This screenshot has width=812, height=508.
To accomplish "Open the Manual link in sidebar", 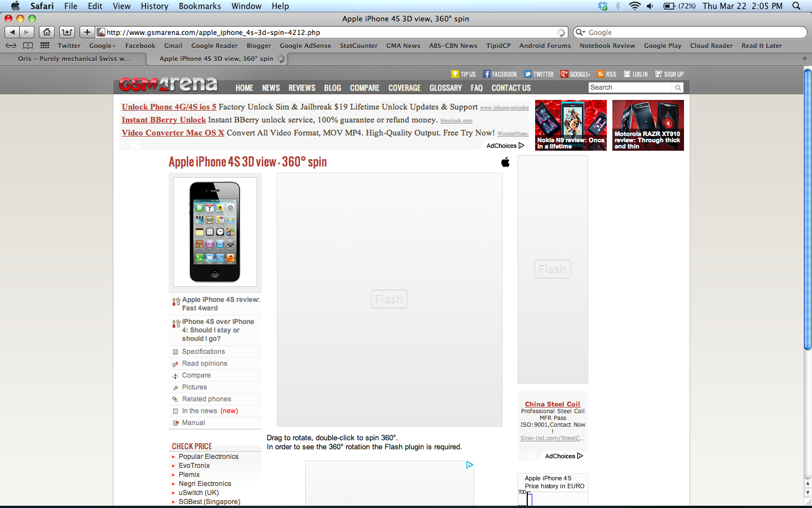I will [x=193, y=423].
